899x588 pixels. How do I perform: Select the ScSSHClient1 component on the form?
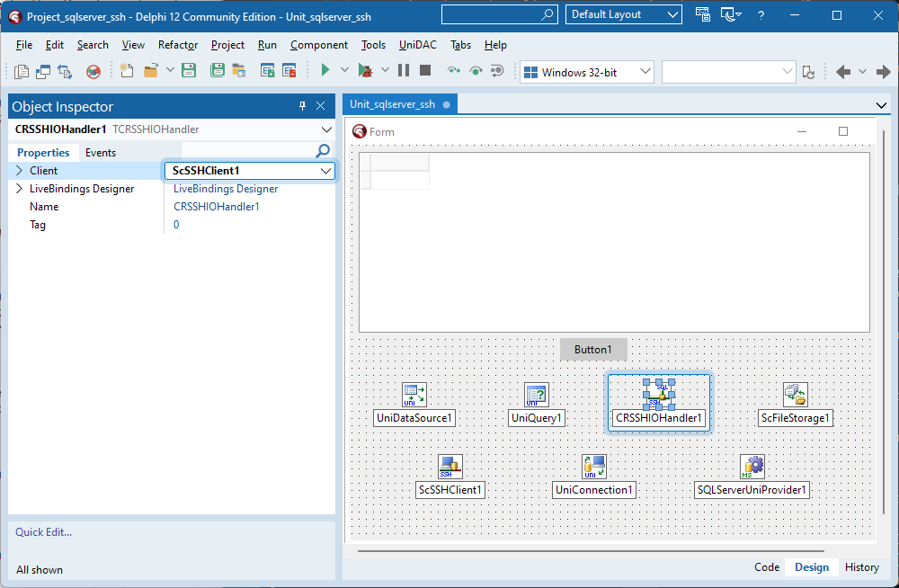pyautogui.click(x=449, y=466)
